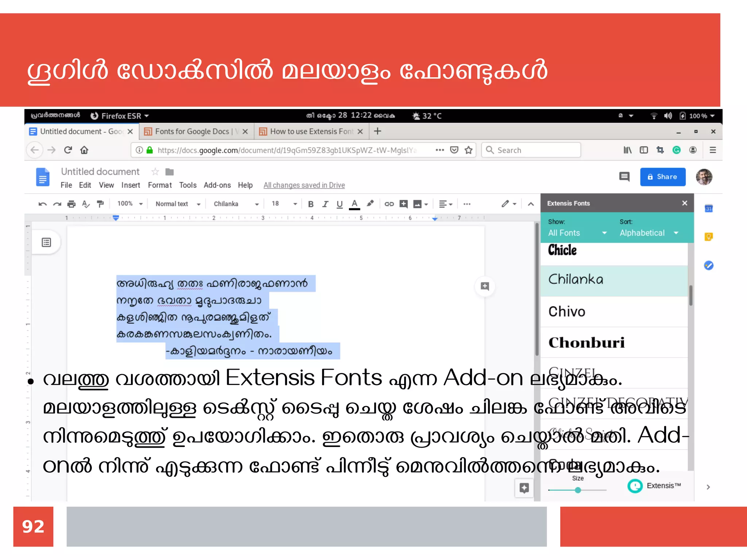Image resolution: width=747 pixels, height=560 pixels.
Task: Open Google Calendar side panel icon
Action: coord(708,209)
